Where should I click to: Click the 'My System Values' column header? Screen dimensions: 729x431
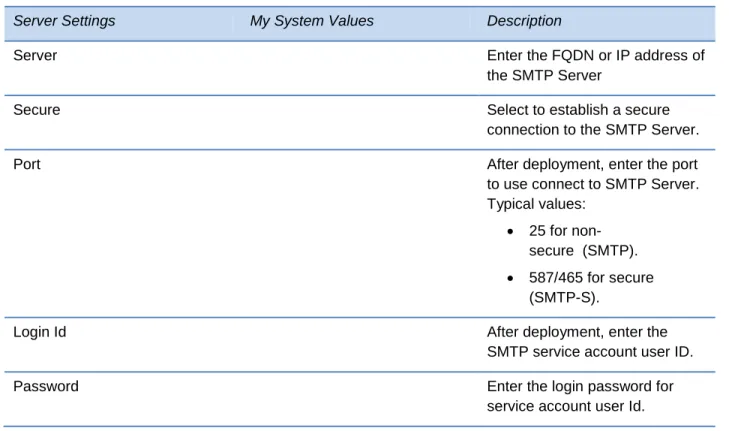point(311,21)
